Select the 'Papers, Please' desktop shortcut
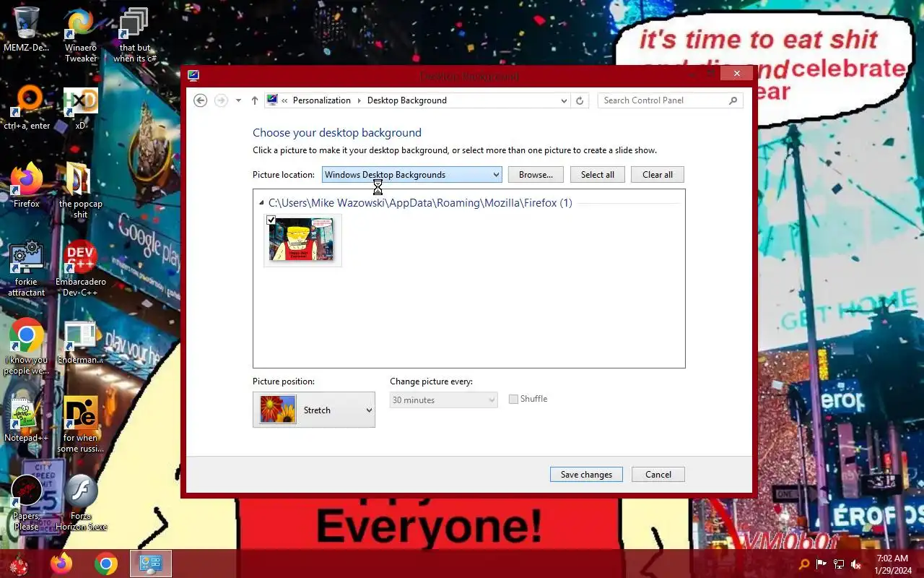 pyautogui.click(x=27, y=503)
